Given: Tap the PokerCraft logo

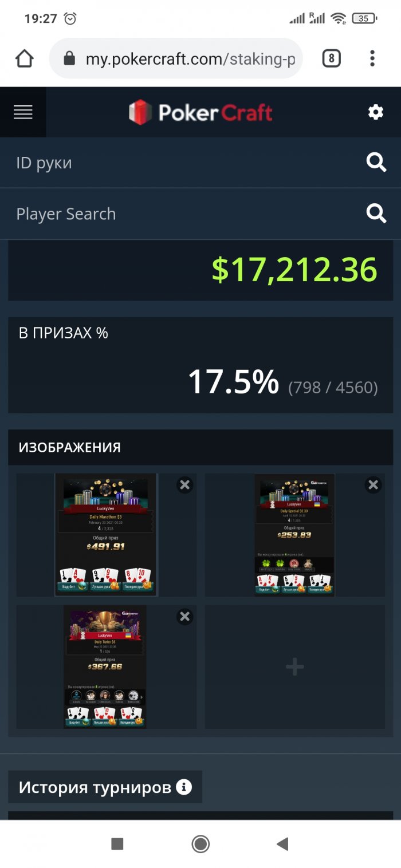Looking at the screenshot, I should (200, 112).
